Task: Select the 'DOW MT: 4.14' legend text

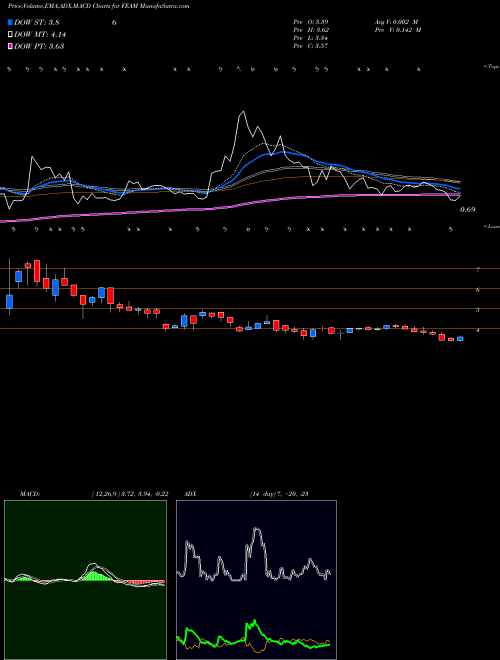Action: (x=40, y=35)
